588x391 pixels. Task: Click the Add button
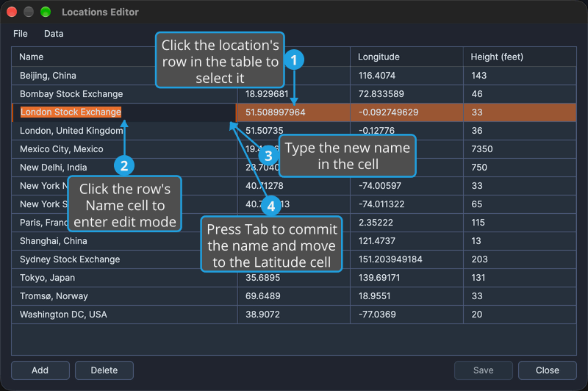click(40, 370)
